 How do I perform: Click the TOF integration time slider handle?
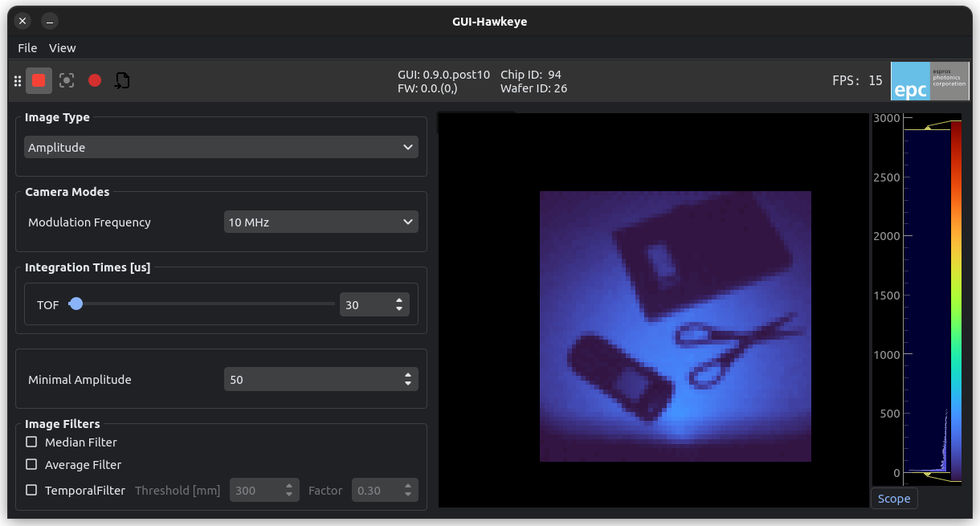[x=76, y=304]
